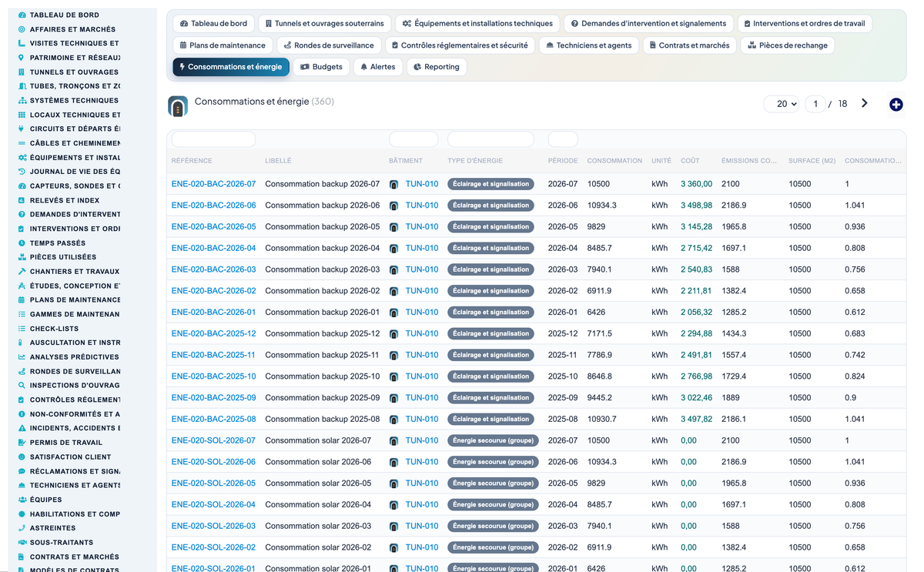Open Budgets tab
The width and height of the screenshot is (924, 572).
(321, 67)
